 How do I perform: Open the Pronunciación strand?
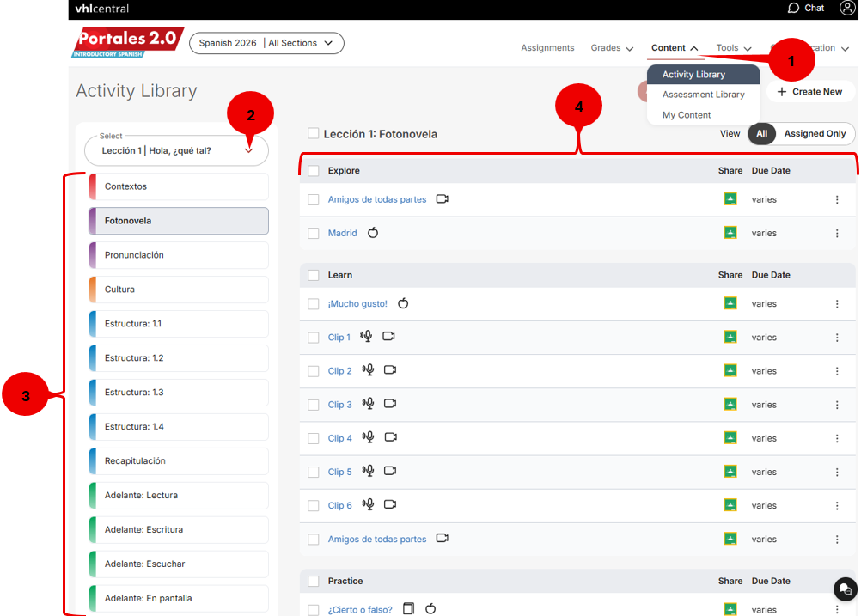[179, 255]
